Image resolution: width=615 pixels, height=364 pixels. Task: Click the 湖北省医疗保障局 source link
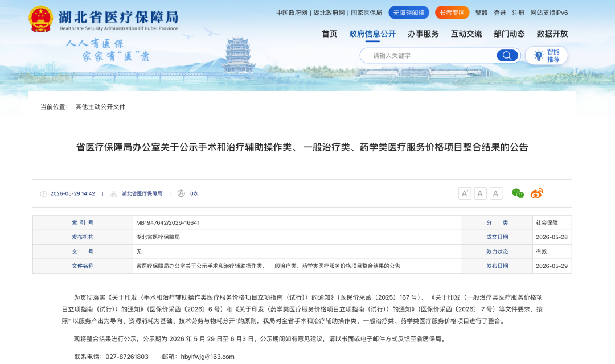click(142, 193)
